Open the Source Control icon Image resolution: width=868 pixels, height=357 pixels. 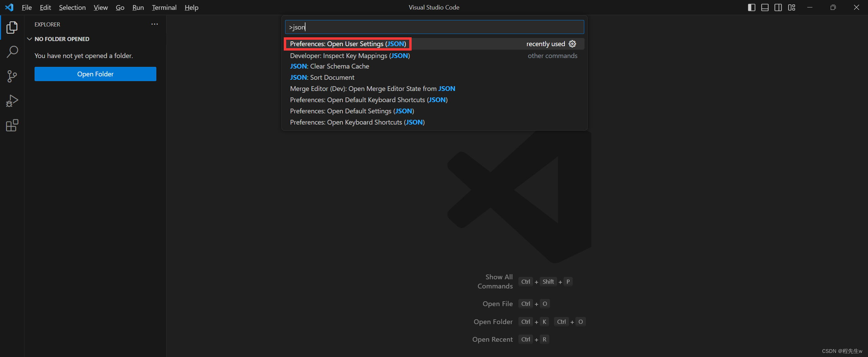[12, 76]
